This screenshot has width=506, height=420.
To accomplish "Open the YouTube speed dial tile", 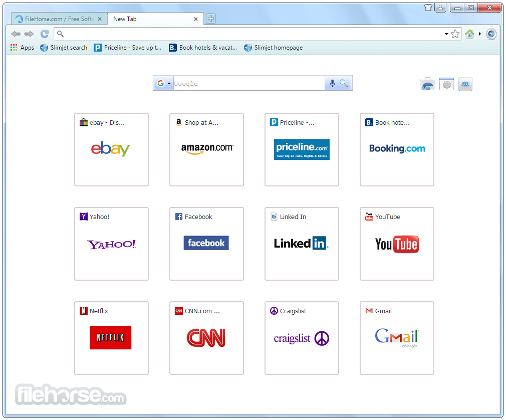I will pyautogui.click(x=397, y=244).
